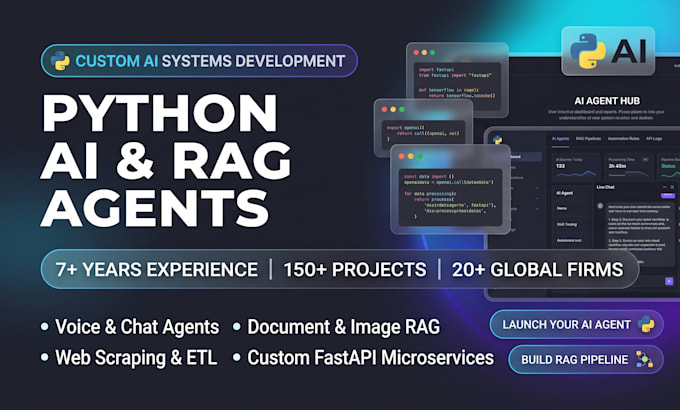Click the green Status pipeline card
This screenshot has height=410, width=680.
[x=669, y=166]
